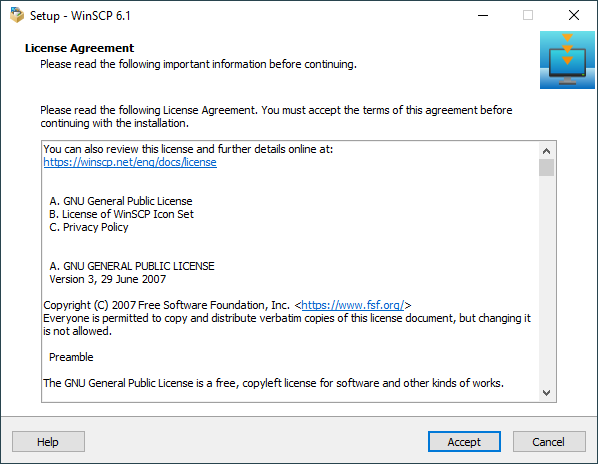Click the Cancel button

point(549,442)
